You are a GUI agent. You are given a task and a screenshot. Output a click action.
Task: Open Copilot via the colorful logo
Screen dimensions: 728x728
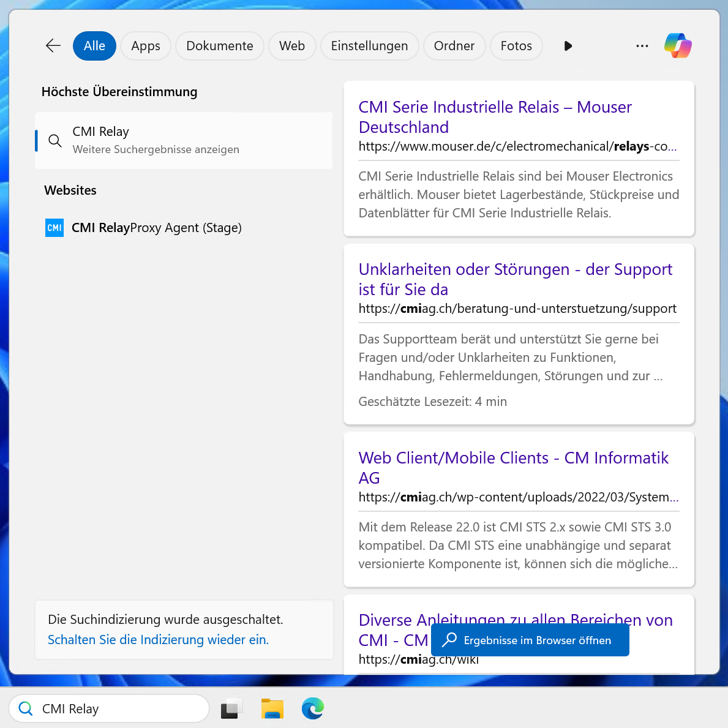(677, 45)
